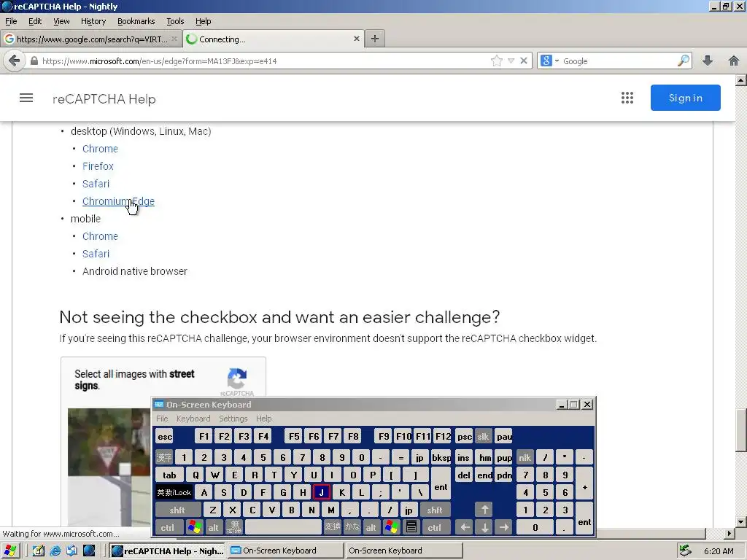
Task: Click the scrollbar up arrow
Action: click(x=741, y=80)
